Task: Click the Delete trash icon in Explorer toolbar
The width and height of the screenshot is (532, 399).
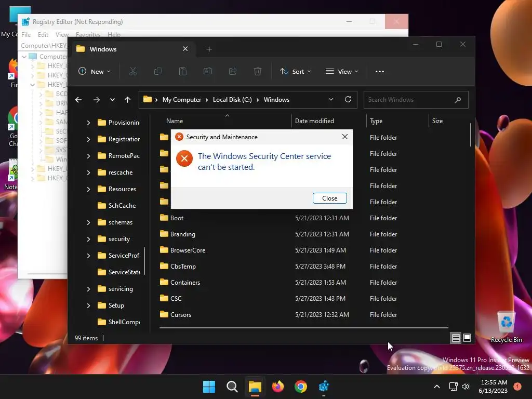Action: click(258, 72)
